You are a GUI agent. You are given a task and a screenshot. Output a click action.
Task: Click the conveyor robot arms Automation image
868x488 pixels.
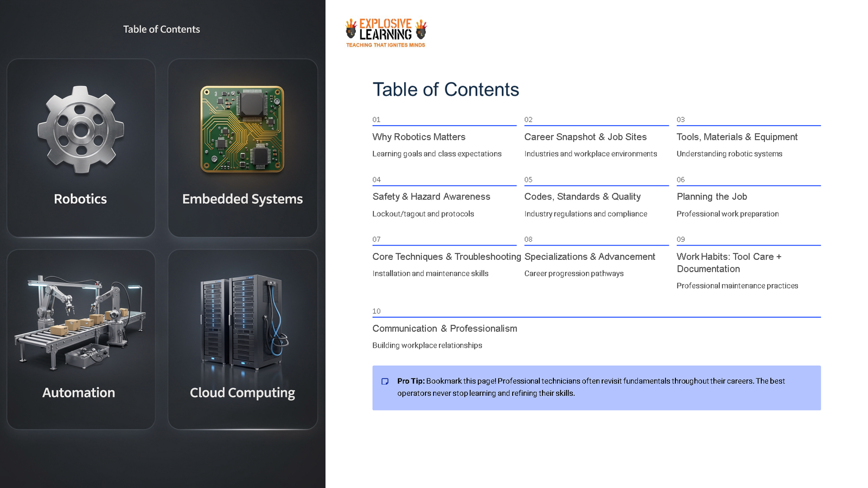80,322
